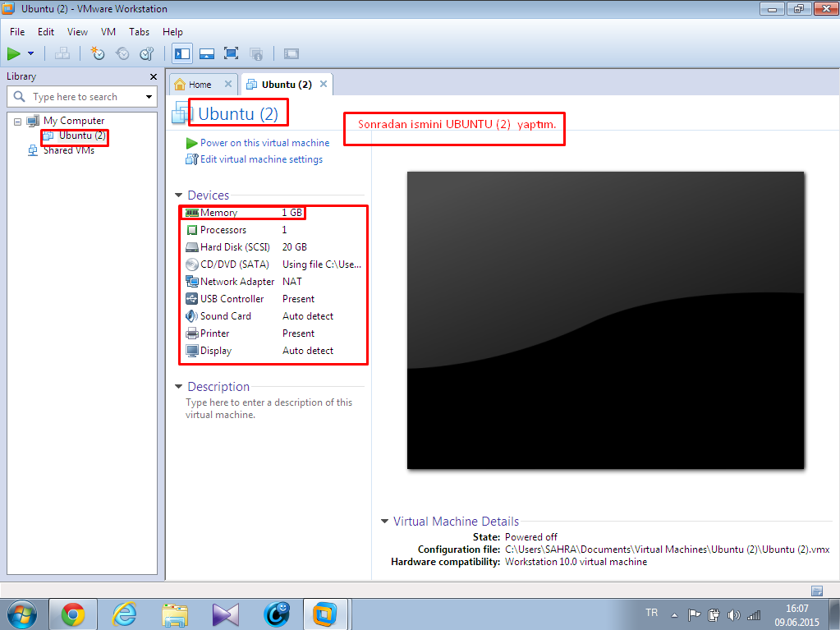Open the Action Center flag icon
Viewport: 840px width, 630px height.
coord(695,614)
